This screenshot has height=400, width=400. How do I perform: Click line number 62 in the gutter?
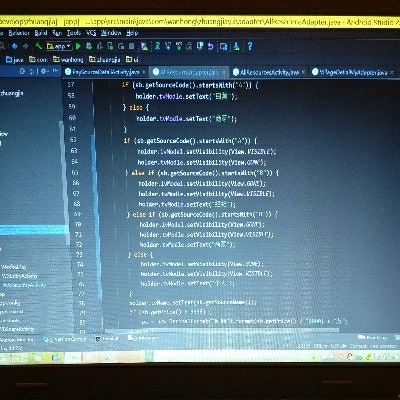click(73, 140)
